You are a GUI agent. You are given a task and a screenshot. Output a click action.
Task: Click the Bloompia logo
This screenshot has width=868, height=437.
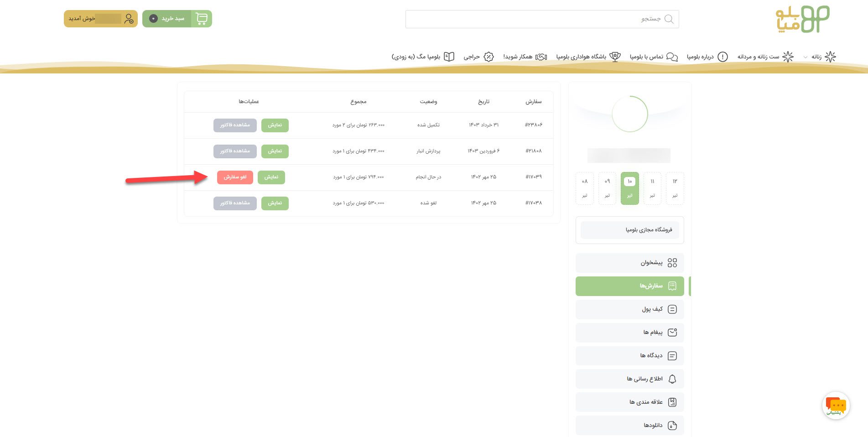pyautogui.click(x=802, y=19)
